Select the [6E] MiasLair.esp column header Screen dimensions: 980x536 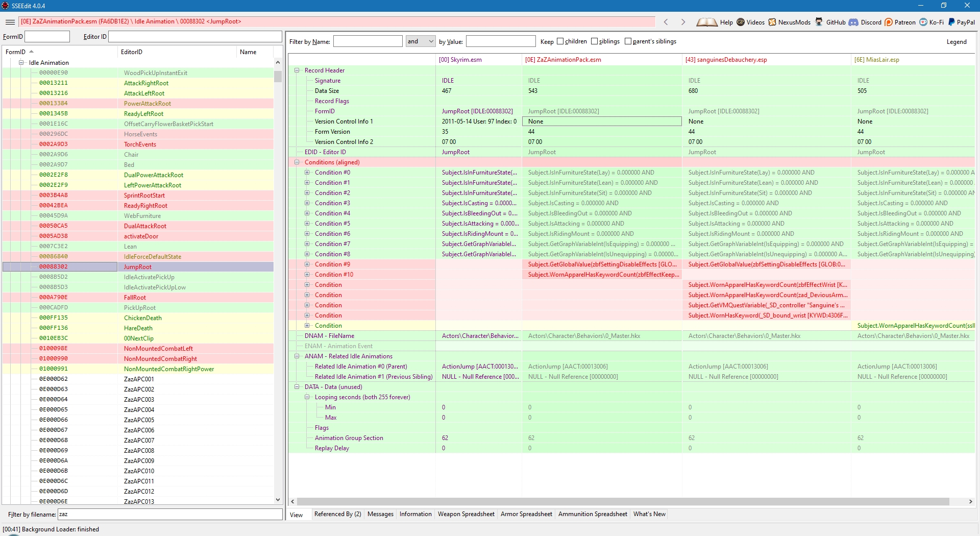(913, 60)
